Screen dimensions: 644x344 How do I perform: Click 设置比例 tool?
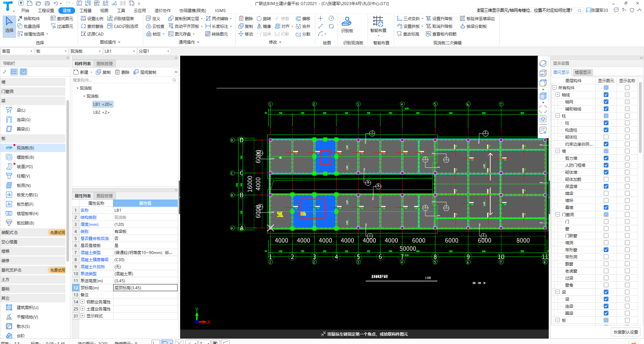point(92,18)
